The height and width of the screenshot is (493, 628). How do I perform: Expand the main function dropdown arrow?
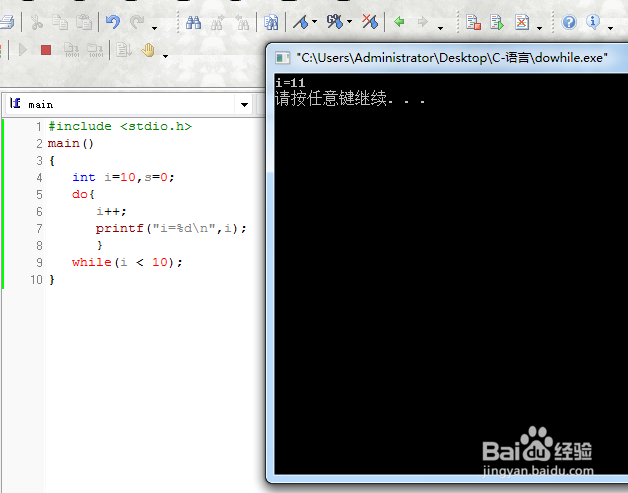point(244,105)
